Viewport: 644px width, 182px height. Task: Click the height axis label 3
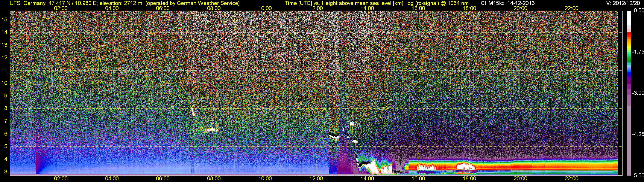(x=6, y=172)
